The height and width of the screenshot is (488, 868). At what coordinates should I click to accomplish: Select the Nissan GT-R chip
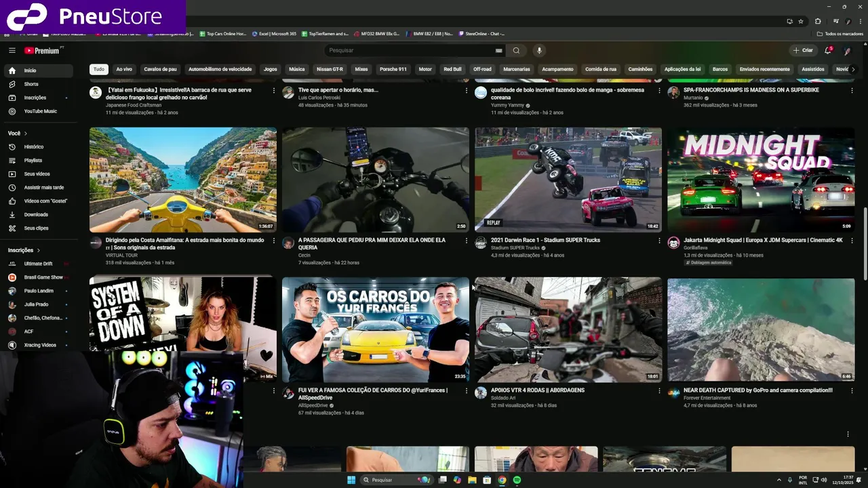point(330,69)
